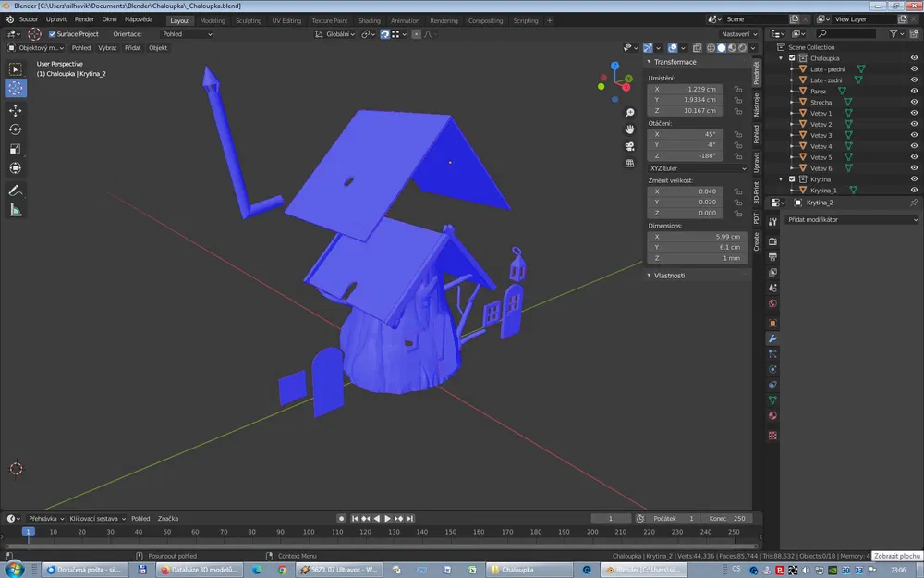The image size is (924, 578).
Task: Select the Rotate tool in the toolbar
Action: (x=16, y=129)
